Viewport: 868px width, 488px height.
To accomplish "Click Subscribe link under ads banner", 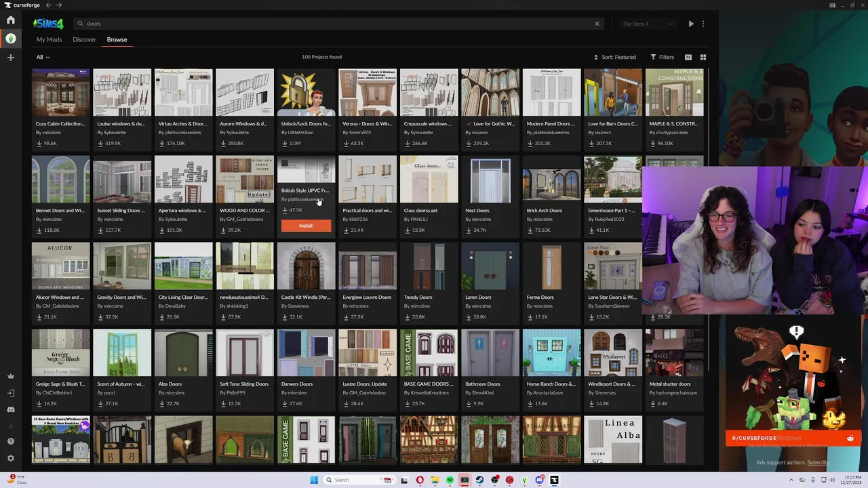I will 818,462.
